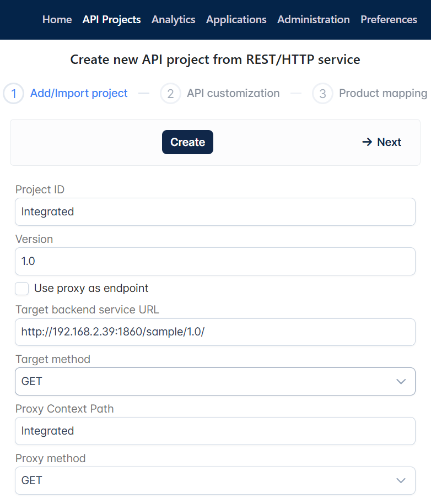Viewport: 431px width, 504px height.
Task: Open the Proxy method GET dropdown
Action: [x=215, y=480]
